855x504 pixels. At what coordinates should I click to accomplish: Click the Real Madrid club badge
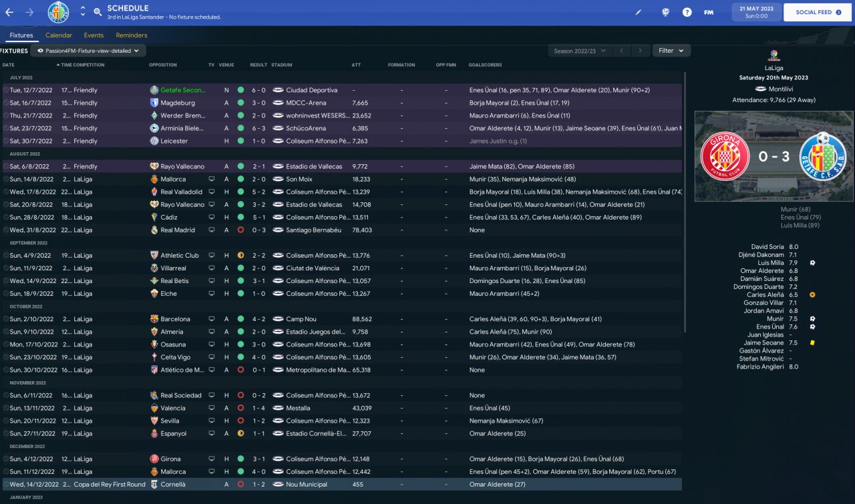[x=154, y=230]
